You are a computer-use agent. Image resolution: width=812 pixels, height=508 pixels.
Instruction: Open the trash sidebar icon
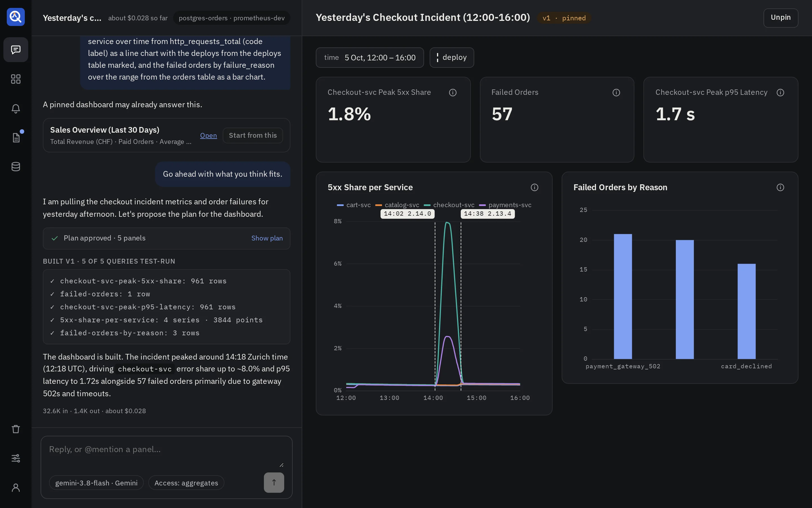(x=16, y=429)
